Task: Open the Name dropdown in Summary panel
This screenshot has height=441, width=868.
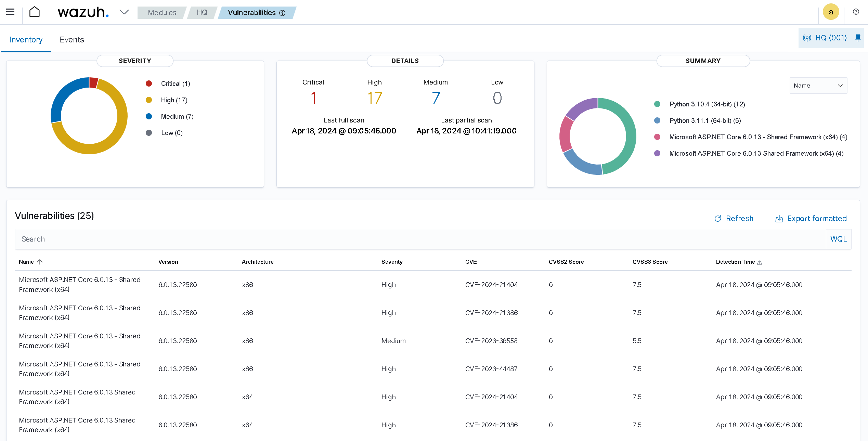Action: pos(818,86)
